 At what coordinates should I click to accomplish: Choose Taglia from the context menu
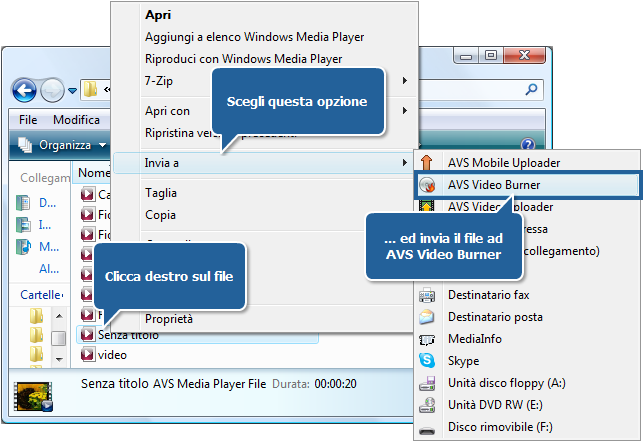[x=161, y=193]
